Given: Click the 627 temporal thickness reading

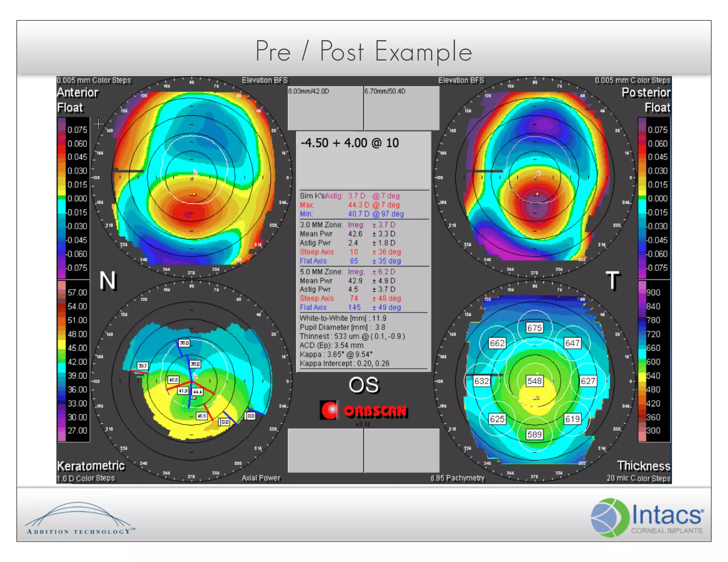Looking at the screenshot, I should [588, 381].
